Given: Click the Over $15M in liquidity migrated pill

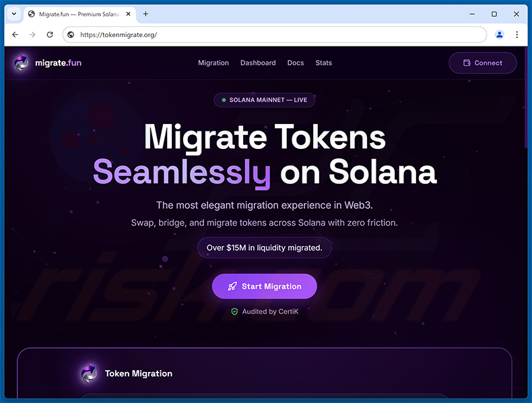Looking at the screenshot, I should (x=264, y=248).
